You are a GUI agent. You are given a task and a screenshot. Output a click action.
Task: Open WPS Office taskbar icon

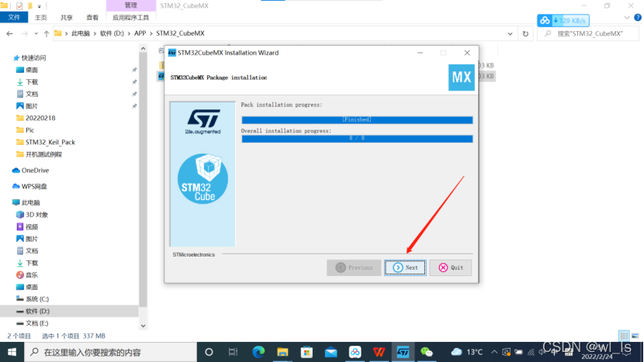pos(379,352)
